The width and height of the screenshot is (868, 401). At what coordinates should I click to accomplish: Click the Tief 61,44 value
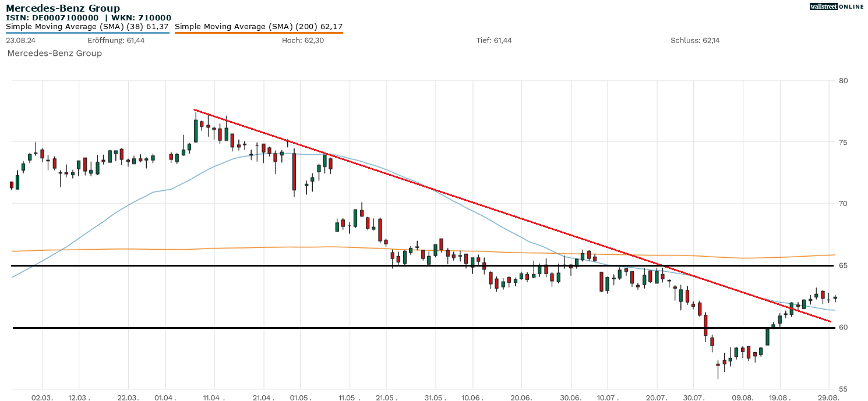coord(494,40)
